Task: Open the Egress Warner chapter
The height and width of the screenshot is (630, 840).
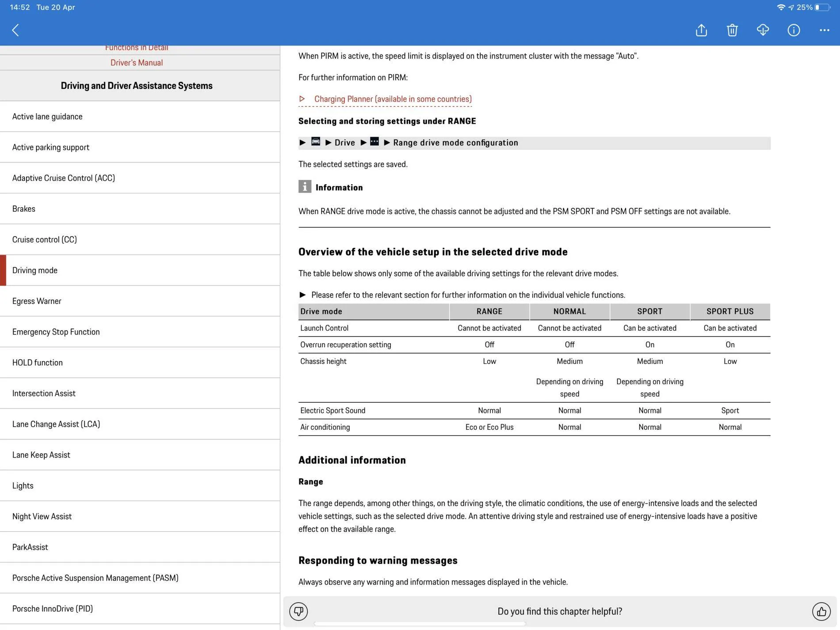Action: 140,301
